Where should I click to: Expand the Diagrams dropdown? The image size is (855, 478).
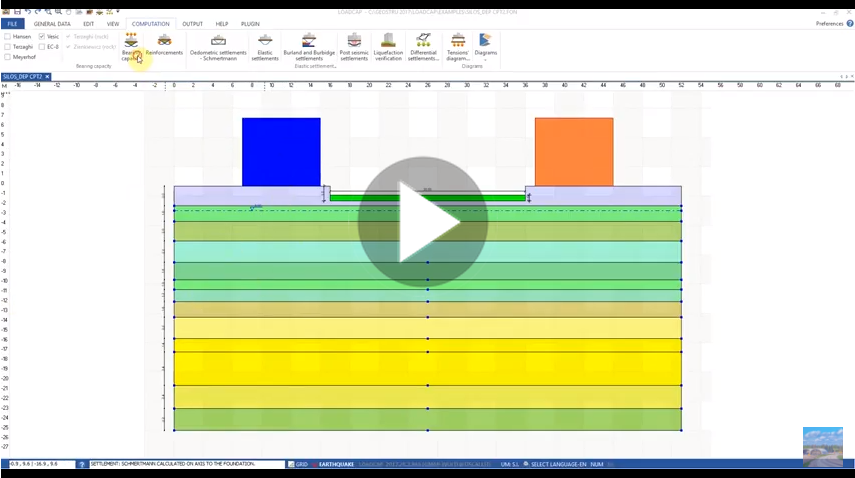click(485, 47)
